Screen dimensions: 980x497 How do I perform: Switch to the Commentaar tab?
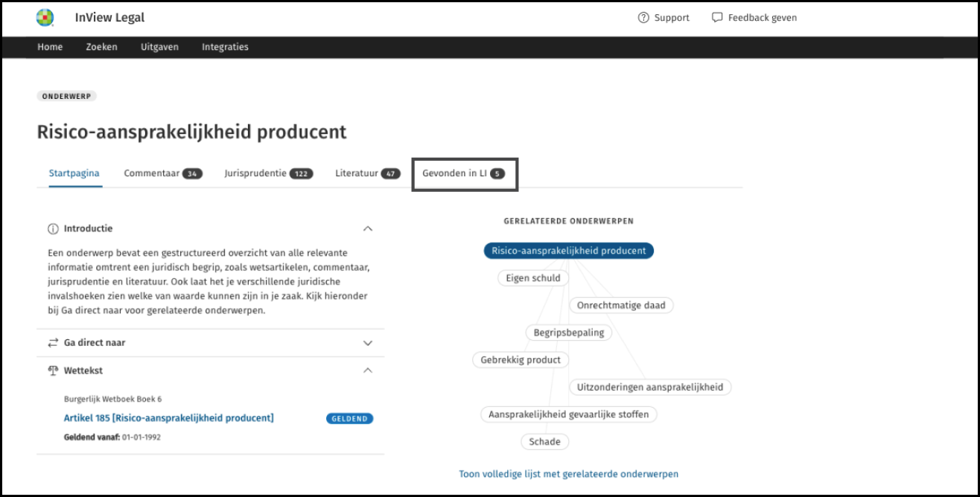pos(162,173)
